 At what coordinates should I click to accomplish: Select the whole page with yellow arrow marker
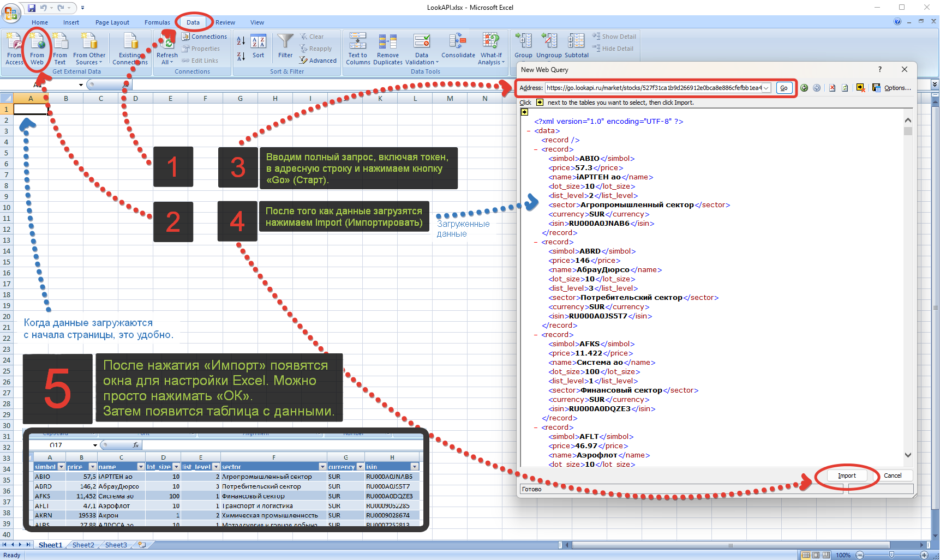pyautogui.click(x=524, y=112)
